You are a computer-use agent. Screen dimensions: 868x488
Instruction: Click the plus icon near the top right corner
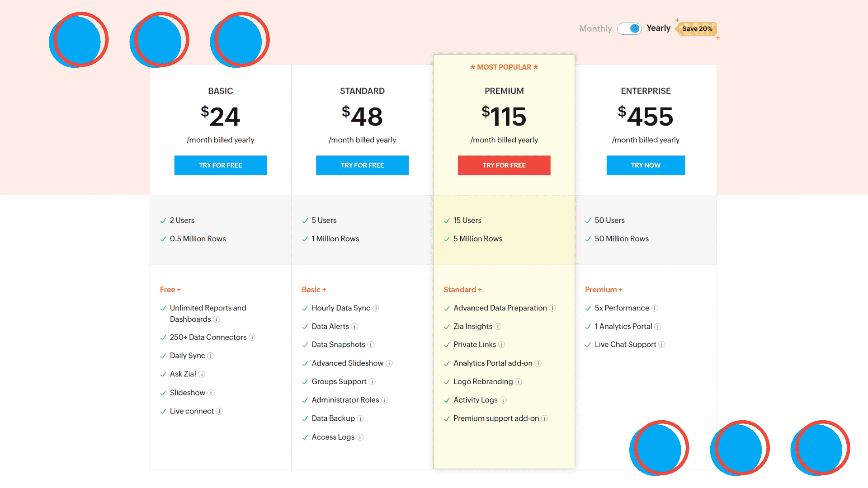click(678, 20)
